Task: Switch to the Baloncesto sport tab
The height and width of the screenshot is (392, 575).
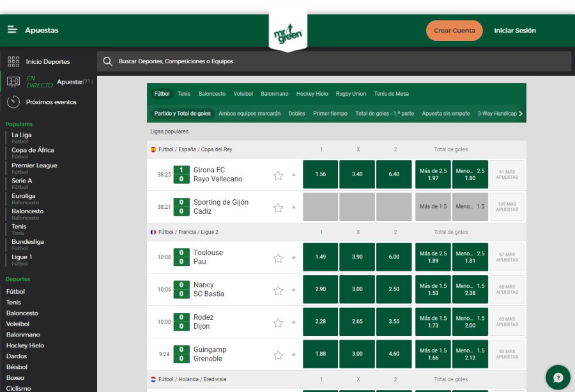Action: pyautogui.click(x=212, y=94)
